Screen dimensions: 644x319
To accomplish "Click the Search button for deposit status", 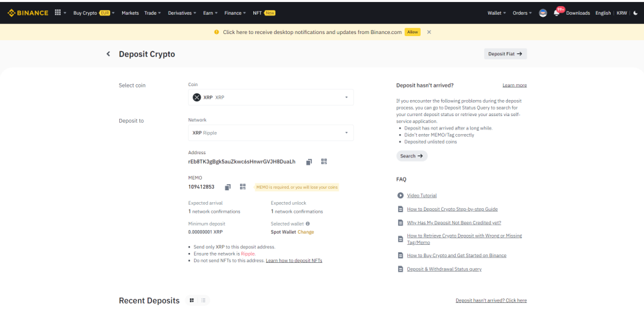I will coord(411,156).
